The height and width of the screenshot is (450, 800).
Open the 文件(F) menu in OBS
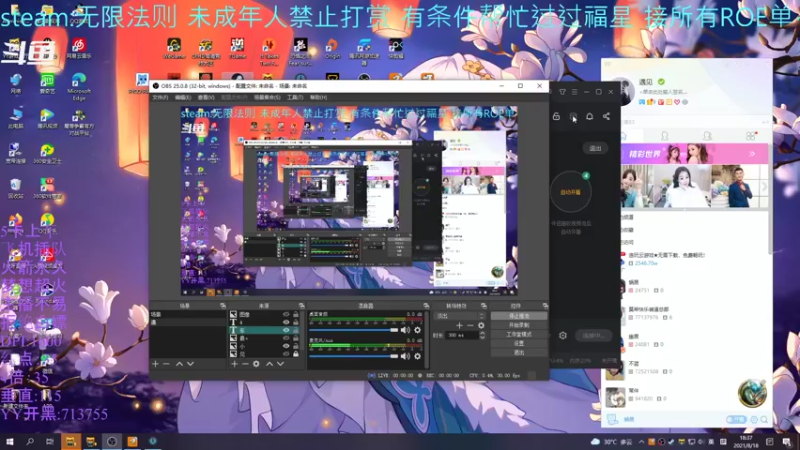(160, 97)
